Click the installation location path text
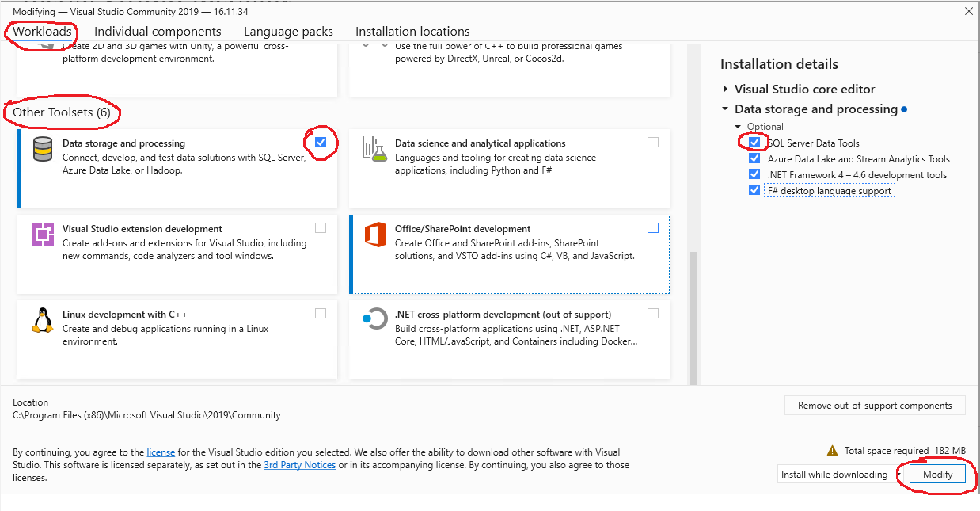The image size is (980, 511). (x=146, y=415)
